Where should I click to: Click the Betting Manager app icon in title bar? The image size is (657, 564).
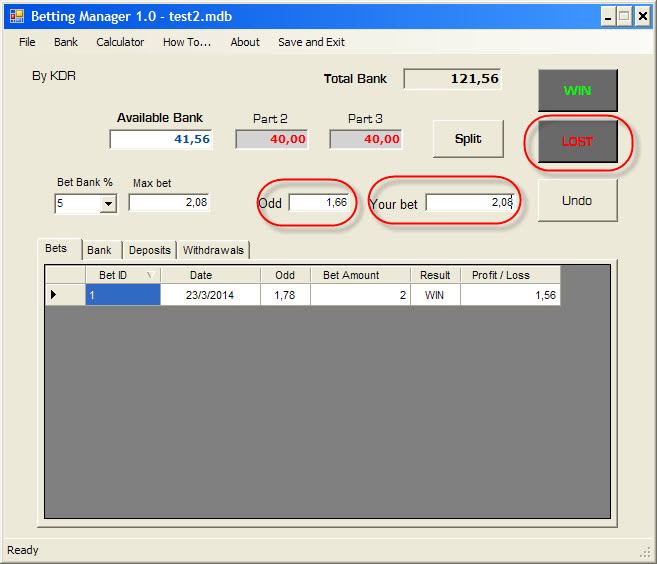pos(16,16)
